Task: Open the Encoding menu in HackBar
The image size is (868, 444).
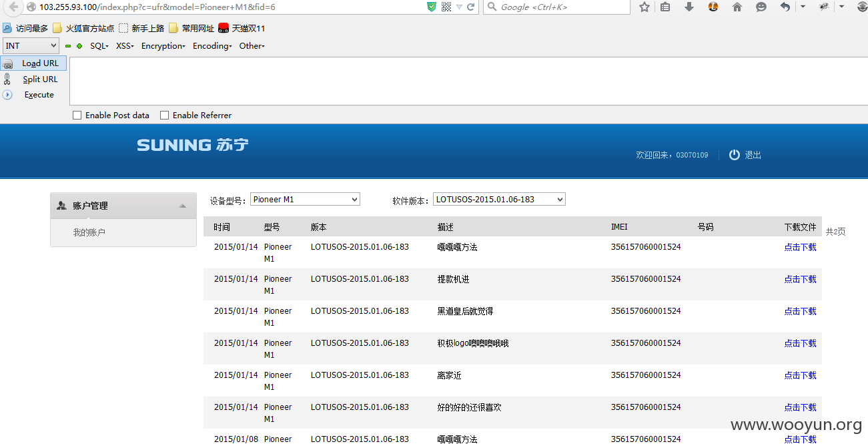Action: [212, 46]
